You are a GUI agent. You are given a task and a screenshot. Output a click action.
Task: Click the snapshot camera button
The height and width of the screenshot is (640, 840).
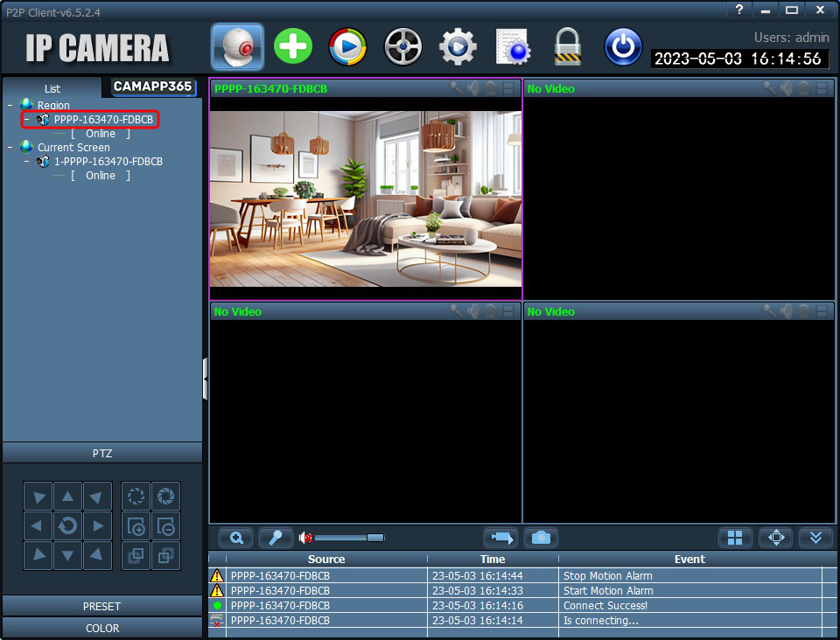541,538
